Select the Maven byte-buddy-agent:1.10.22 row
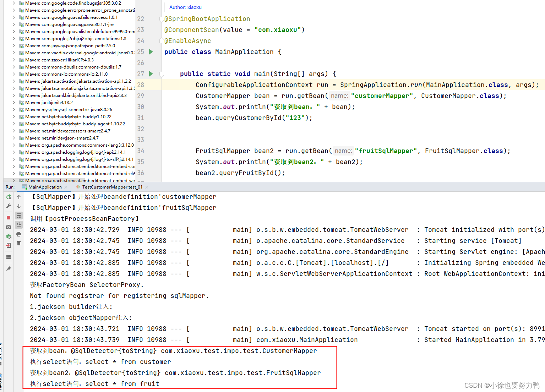 [x=69, y=124]
